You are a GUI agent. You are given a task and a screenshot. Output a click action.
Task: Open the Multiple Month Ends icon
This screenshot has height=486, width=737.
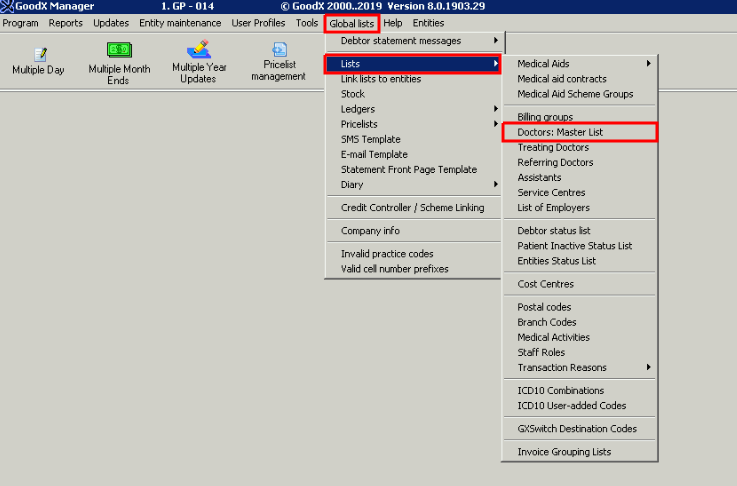point(119,50)
